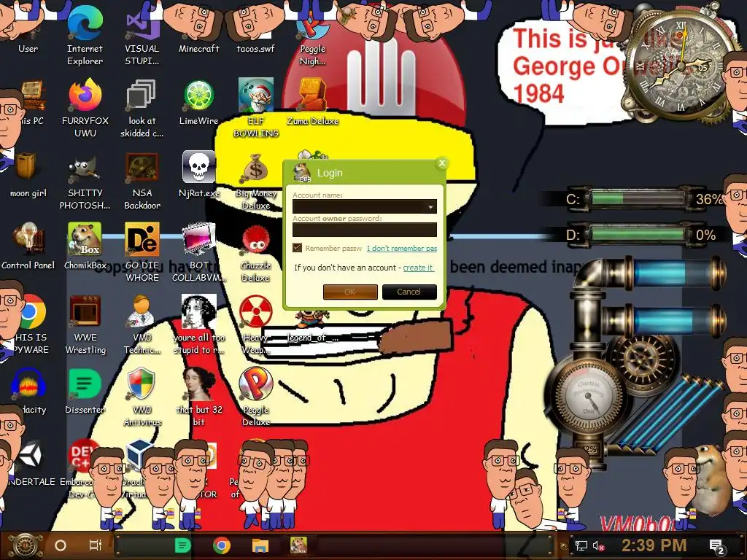Close the Login dialog with X
747x560 pixels.
(441, 163)
